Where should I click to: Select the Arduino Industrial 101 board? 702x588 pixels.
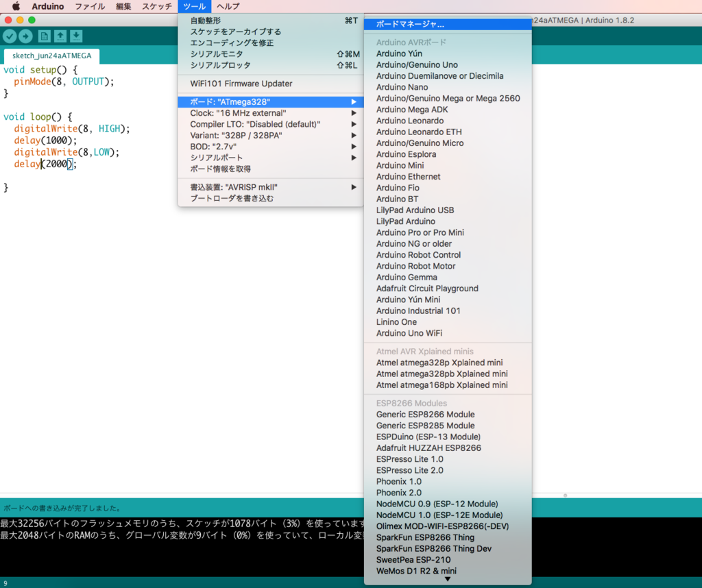point(448,311)
